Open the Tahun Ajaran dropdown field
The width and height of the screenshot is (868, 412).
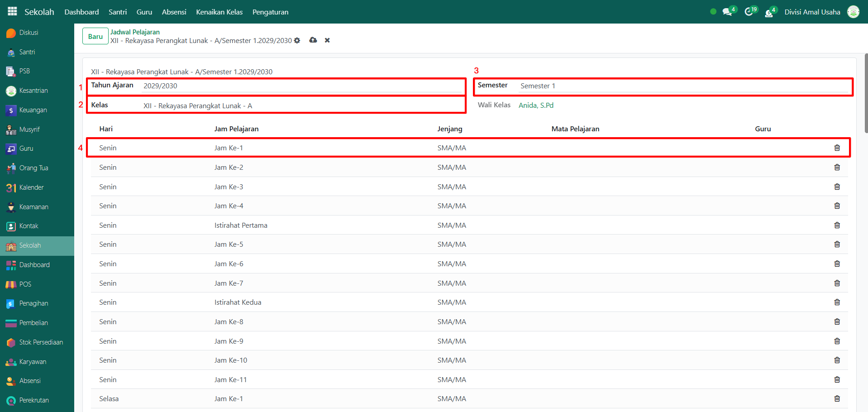tap(301, 86)
